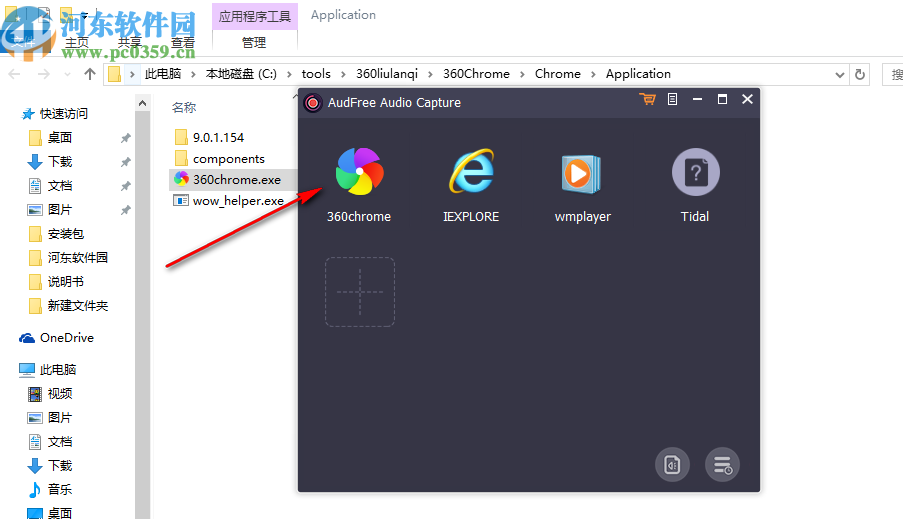The image size is (903, 519).
Task: Open audio format settings button in AudFree
Action: [672, 464]
